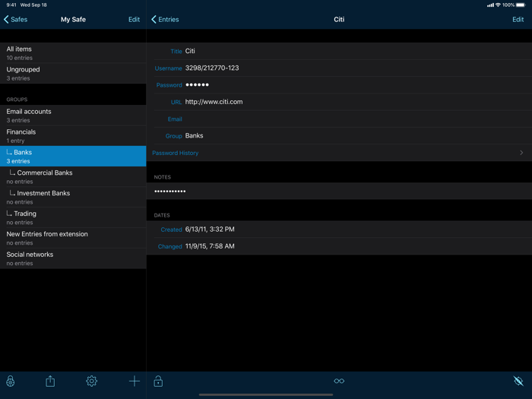Tap the safe lock settings icon

pyautogui.click(x=11, y=381)
